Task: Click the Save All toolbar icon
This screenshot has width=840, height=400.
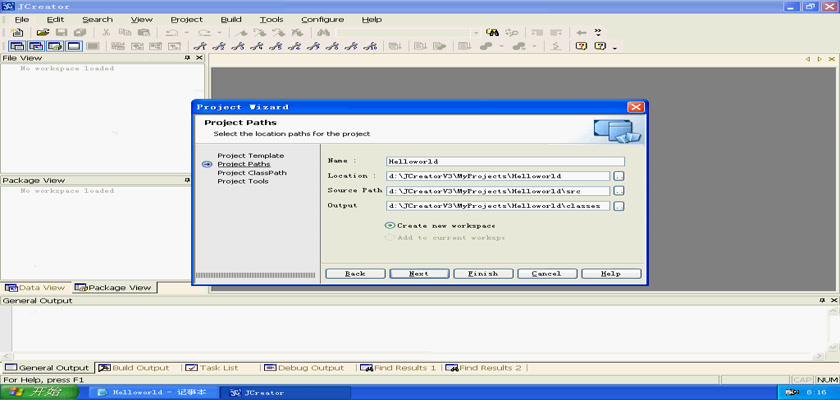Action: [80, 33]
